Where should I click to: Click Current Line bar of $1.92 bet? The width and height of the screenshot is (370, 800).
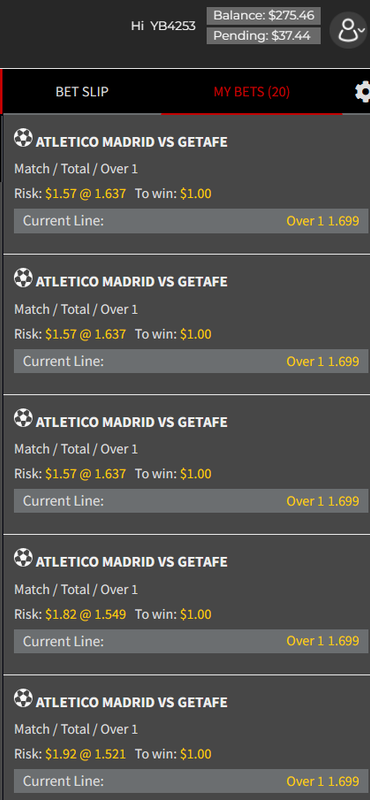(191, 781)
